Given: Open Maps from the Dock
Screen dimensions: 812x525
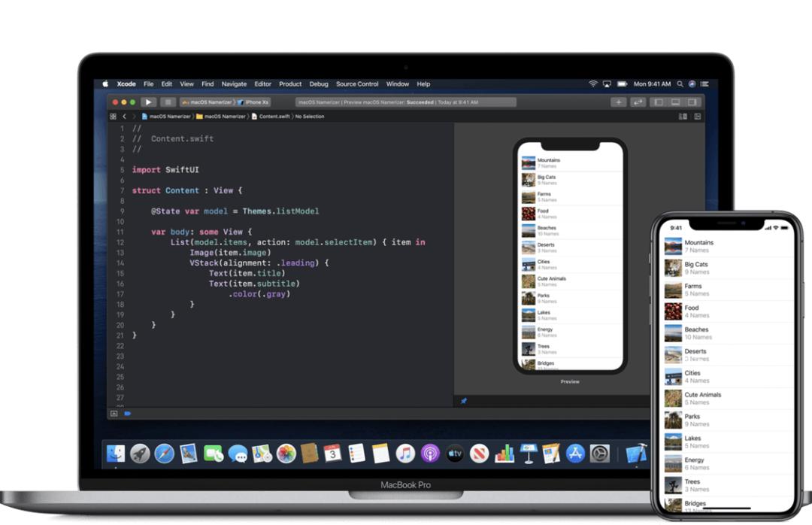Looking at the screenshot, I should pyautogui.click(x=262, y=454).
